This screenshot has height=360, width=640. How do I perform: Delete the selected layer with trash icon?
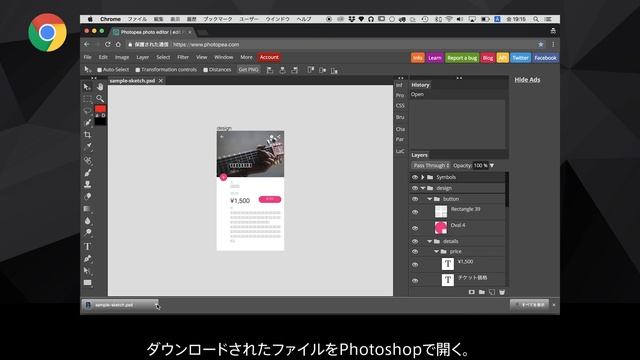pyautogui.click(x=502, y=292)
